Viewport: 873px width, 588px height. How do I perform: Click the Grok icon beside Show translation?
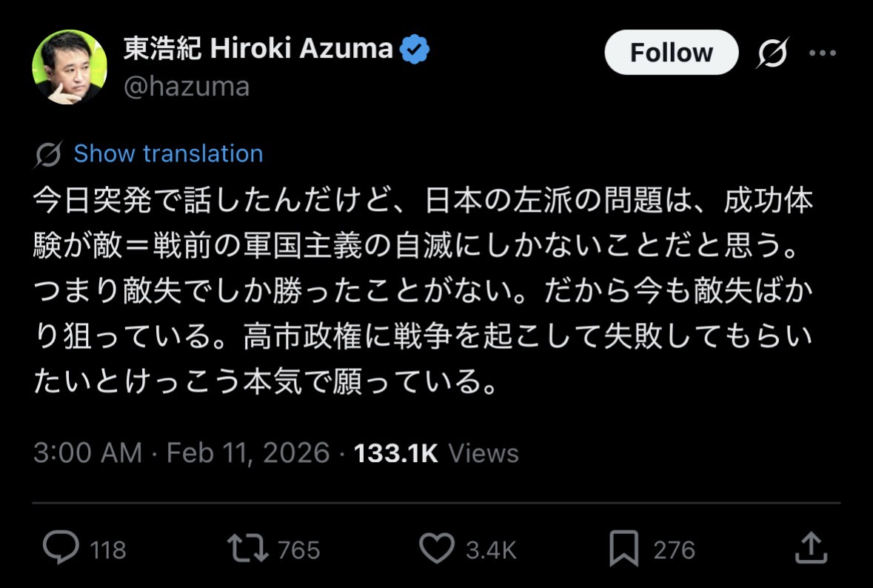[48, 154]
